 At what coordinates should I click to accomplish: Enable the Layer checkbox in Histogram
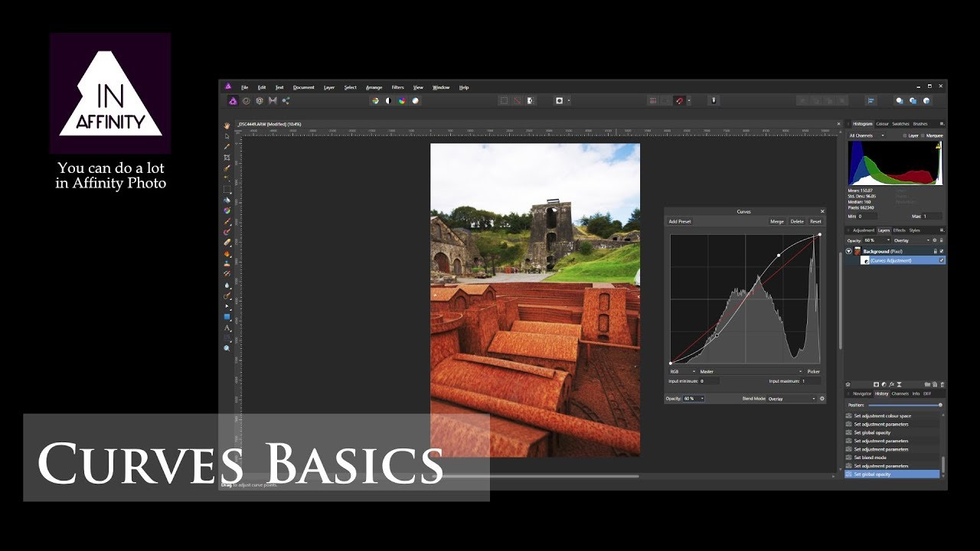[904, 135]
